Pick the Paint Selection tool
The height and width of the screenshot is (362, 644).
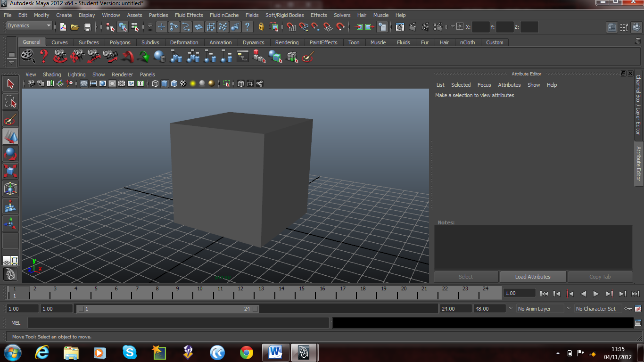click(10, 119)
